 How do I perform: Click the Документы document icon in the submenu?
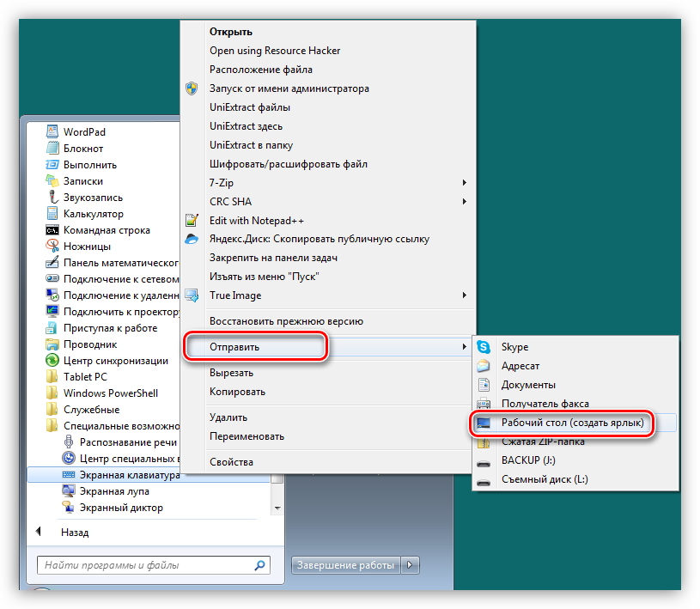point(484,385)
